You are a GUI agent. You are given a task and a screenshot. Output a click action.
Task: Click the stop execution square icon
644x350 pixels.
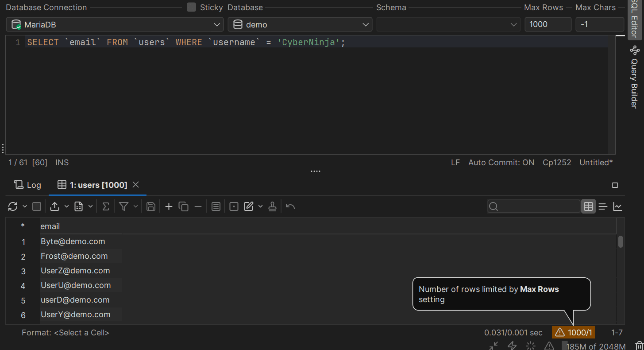(x=37, y=206)
